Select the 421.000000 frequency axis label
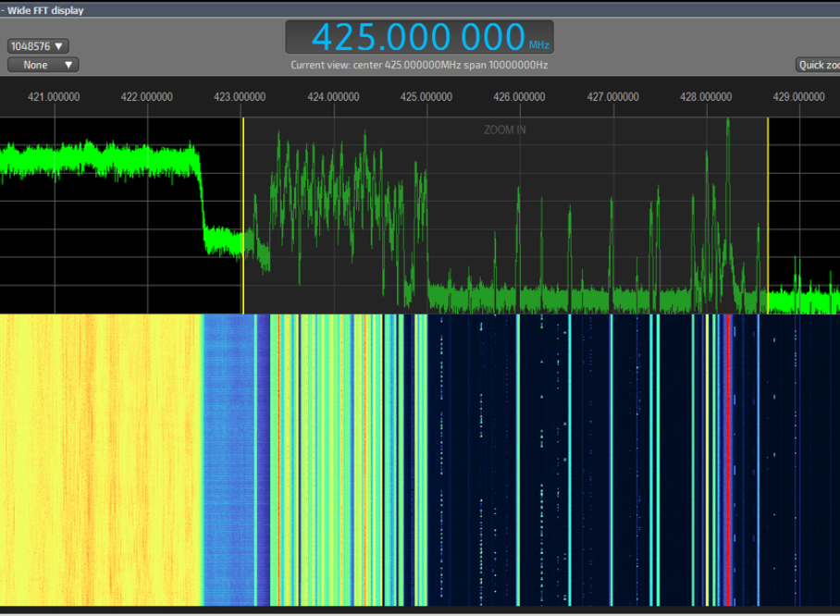This screenshot has height=616, width=840. point(54,97)
